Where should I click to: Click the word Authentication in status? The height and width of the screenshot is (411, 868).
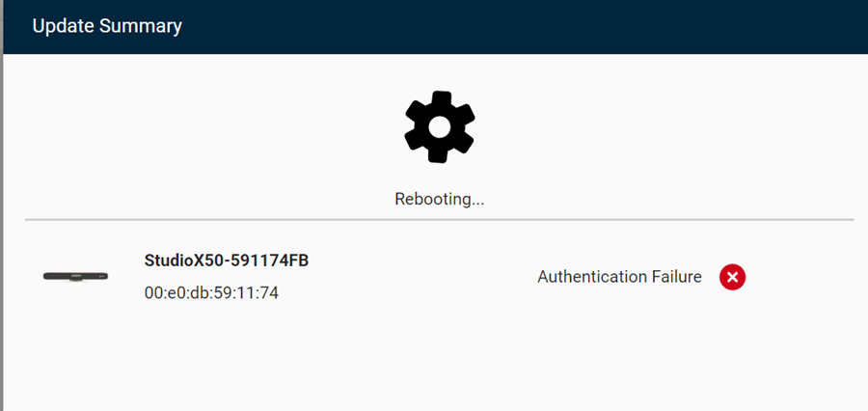coord(589,278)
